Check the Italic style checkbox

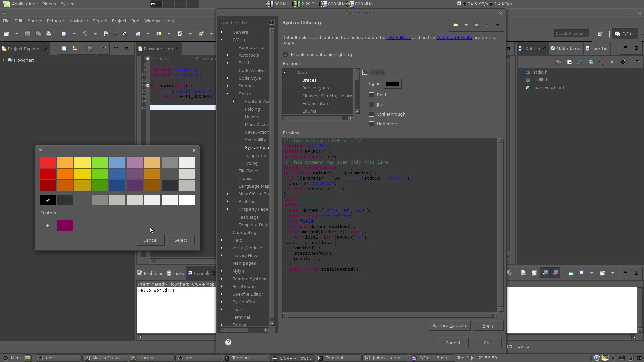click(x=371, y=104)
